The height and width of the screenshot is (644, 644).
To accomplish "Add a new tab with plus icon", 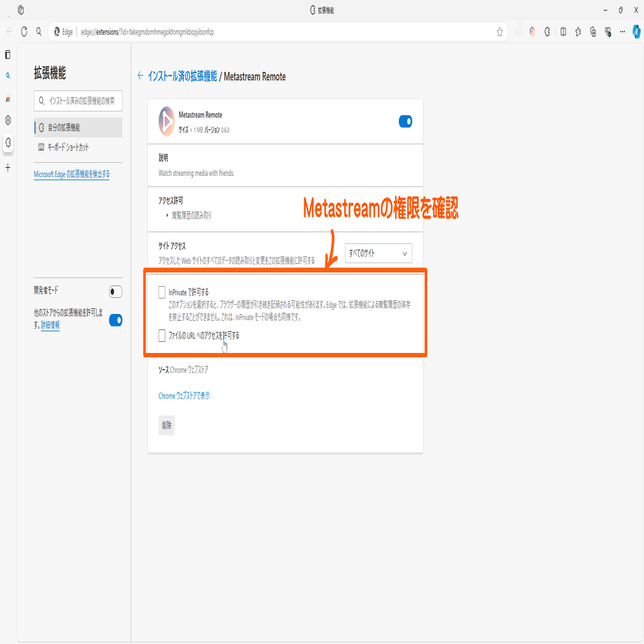I will coord(8,168).
